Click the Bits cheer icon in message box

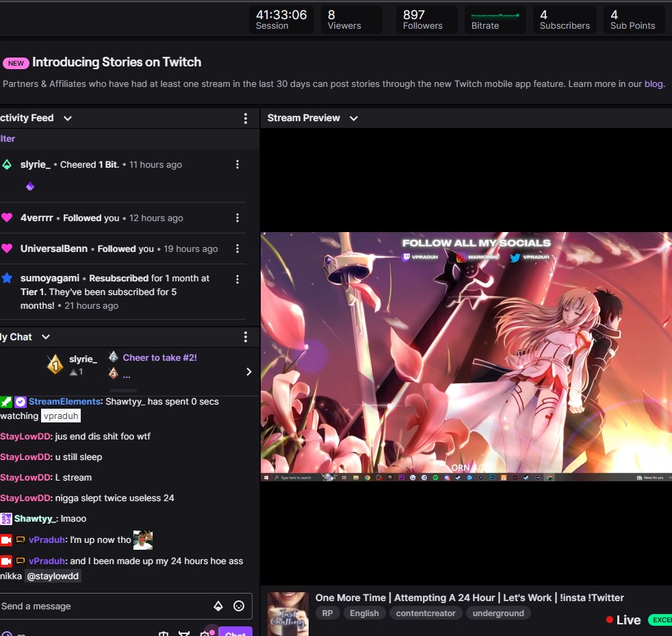[218, 606]
